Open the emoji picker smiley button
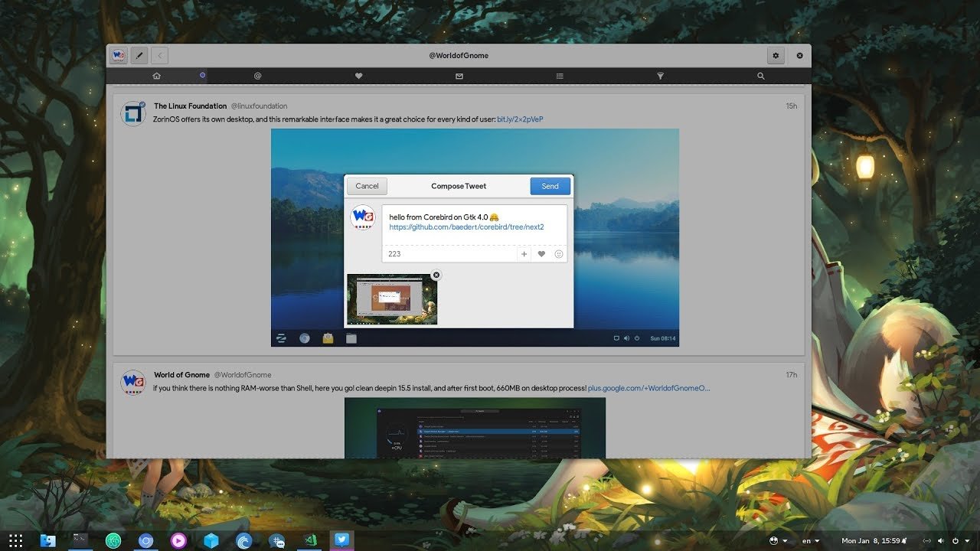The height and width of the screenshot is (551, 980). point(559,254)
